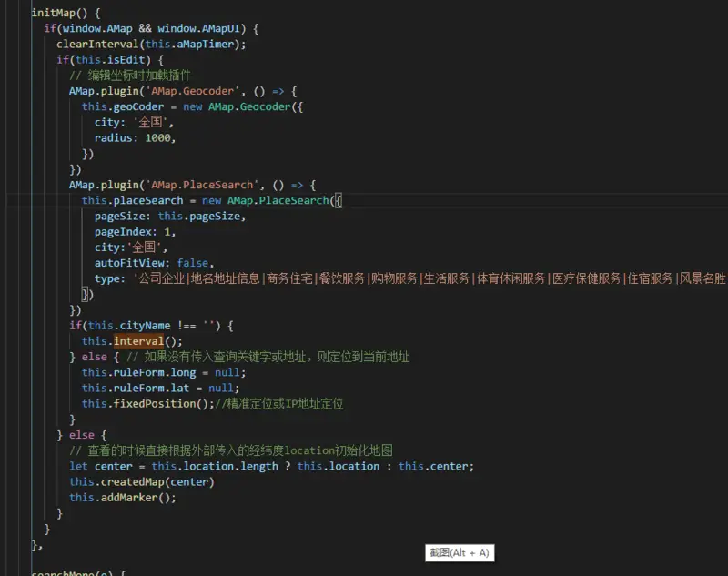Click the pageIndex property line
This screenshot has height=576, width=728.
(x=135, y=232)
